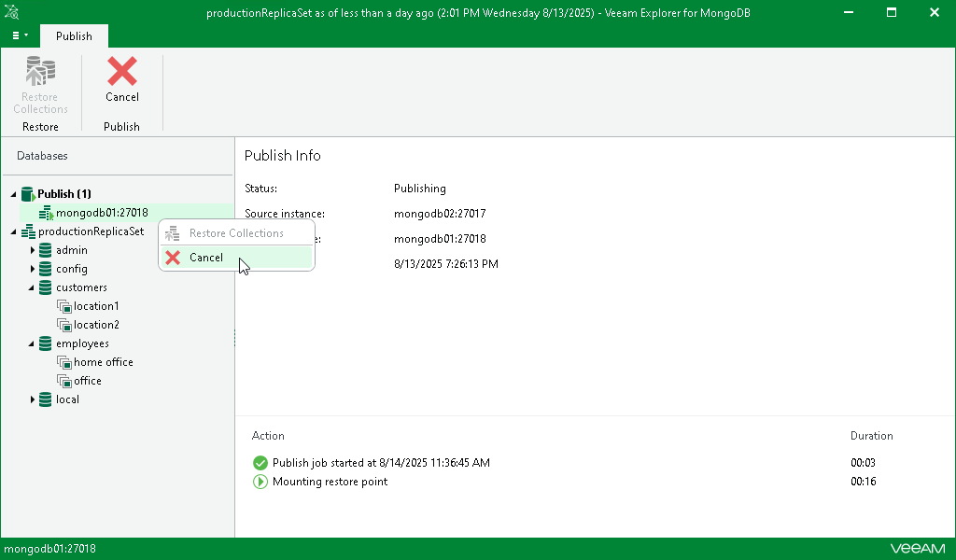
Task: Select mongodb01:27018 in the tree
Action: [x=102, y=213]
